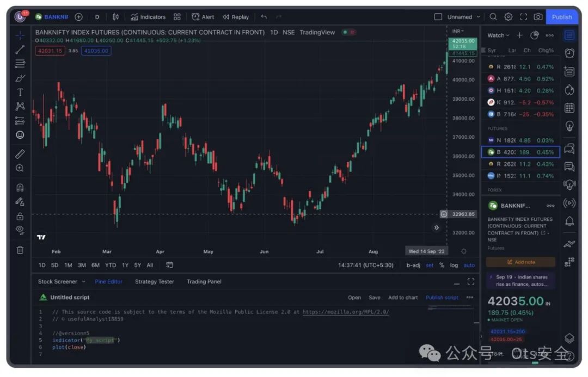Click the blue Publish button

(562, 17)
